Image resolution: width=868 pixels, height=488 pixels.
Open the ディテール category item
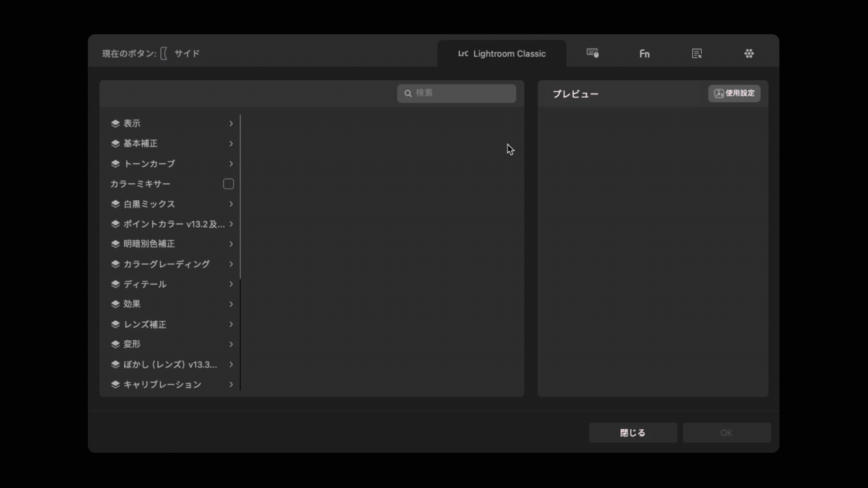click(145, 284)
